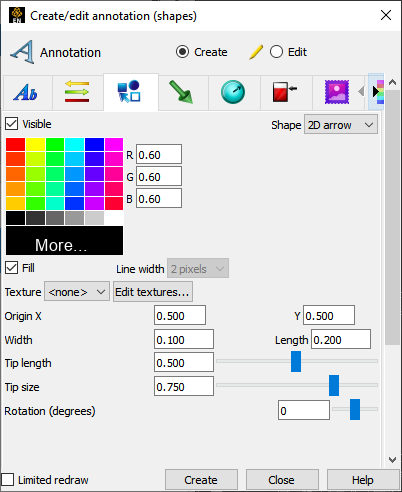This screenshot has width=402, height=492.
Task: Click the Edit textures... button
Action: point(153,292)
